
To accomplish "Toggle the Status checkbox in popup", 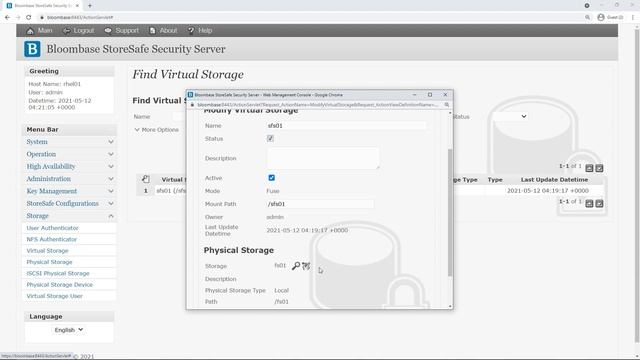I will [x=270, y=139].
